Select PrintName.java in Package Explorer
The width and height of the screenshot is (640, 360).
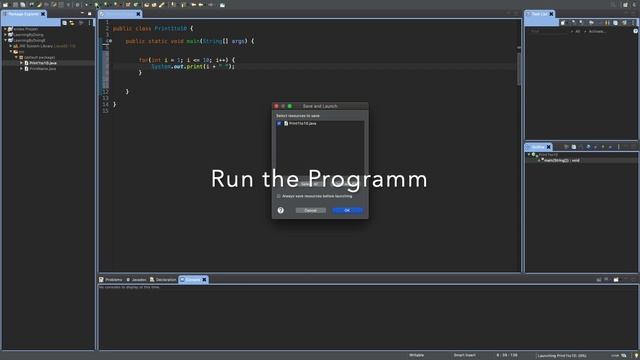click(x=43, y=69)
